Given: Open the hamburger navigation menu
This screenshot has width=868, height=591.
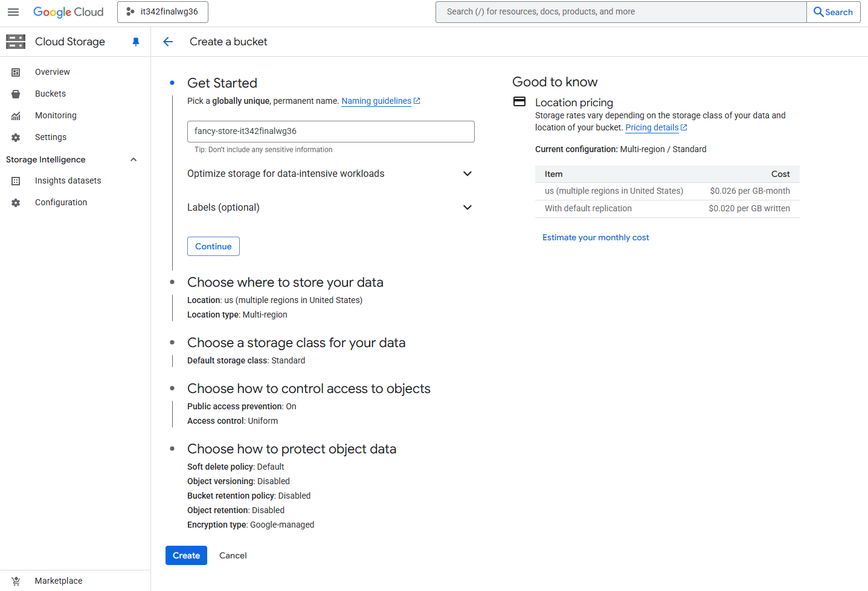Looking at the screenshot, I should [13, 12].
